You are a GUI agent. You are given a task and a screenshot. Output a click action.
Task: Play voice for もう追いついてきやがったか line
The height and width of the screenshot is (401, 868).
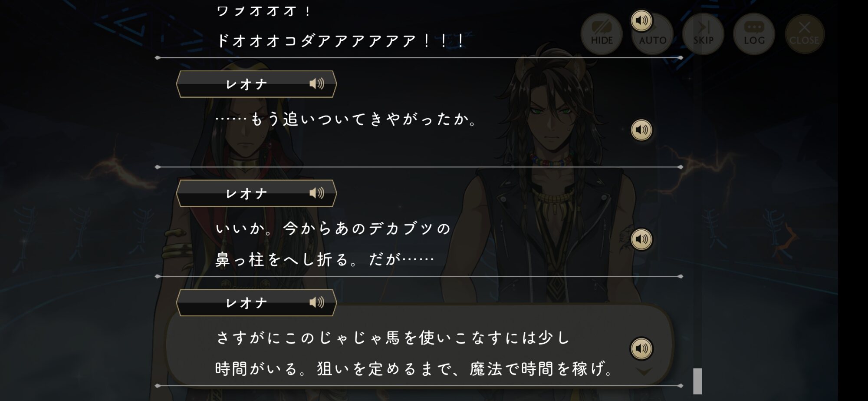click(641, 130)
